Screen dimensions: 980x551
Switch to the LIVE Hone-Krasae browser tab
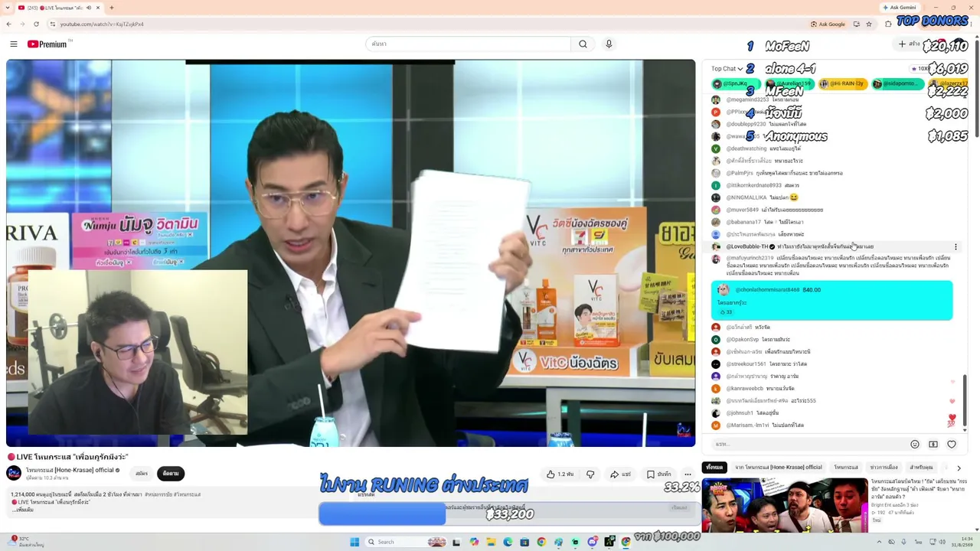click(x=59, y=8)
